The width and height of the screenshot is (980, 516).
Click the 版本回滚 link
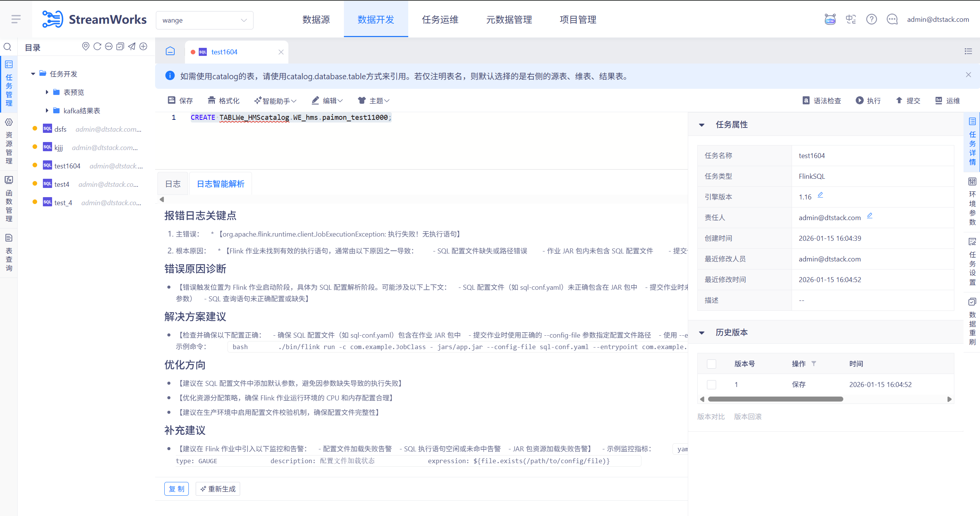pos(748,416)
